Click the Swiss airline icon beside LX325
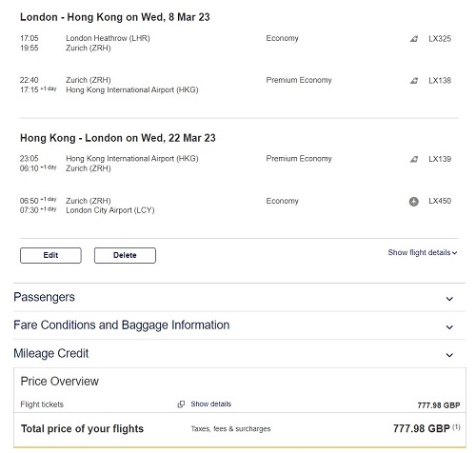 click(414, 39)
